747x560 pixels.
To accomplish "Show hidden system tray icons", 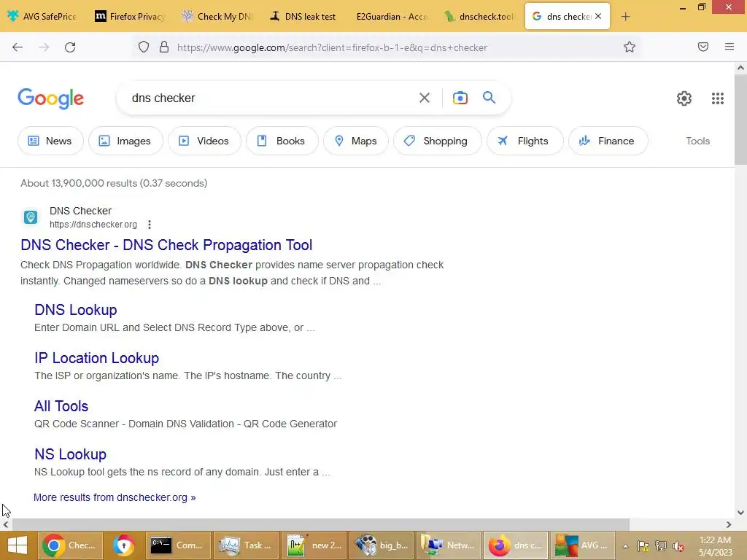I will (625, 546).
